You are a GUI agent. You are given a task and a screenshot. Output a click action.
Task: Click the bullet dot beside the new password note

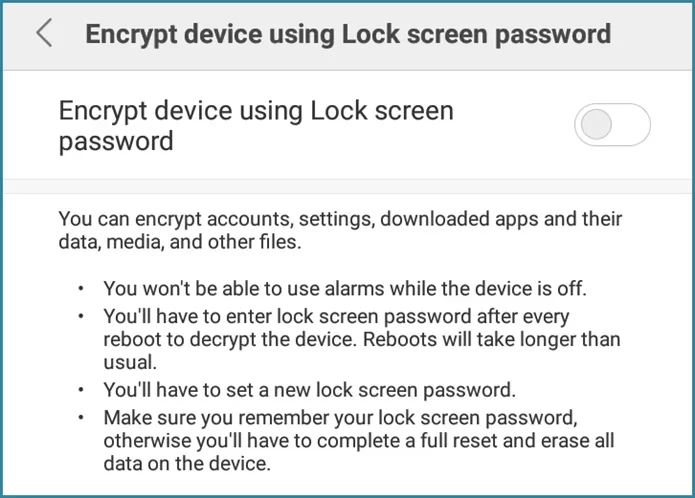[x=80, y=389]
